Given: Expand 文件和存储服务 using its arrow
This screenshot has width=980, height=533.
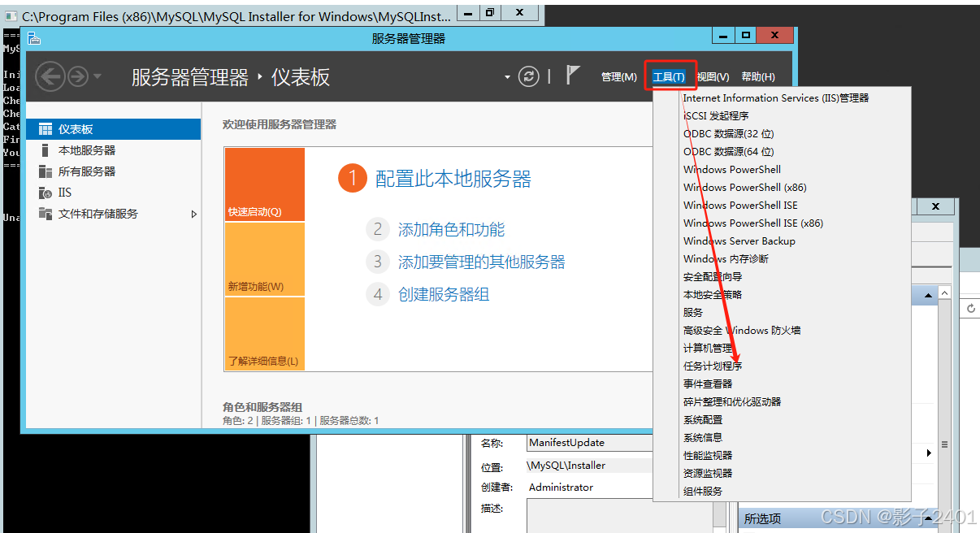Looking at the screenshot, I should click(x=193, y=214).
